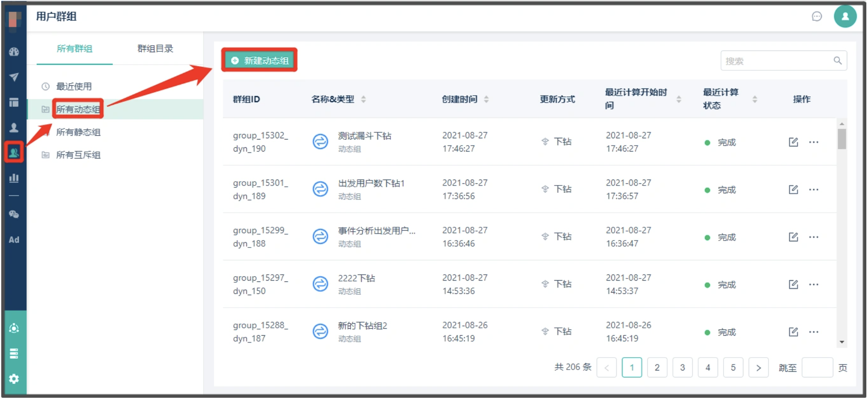
Task: Click the search magnifier icon
Action: [838, 61]
